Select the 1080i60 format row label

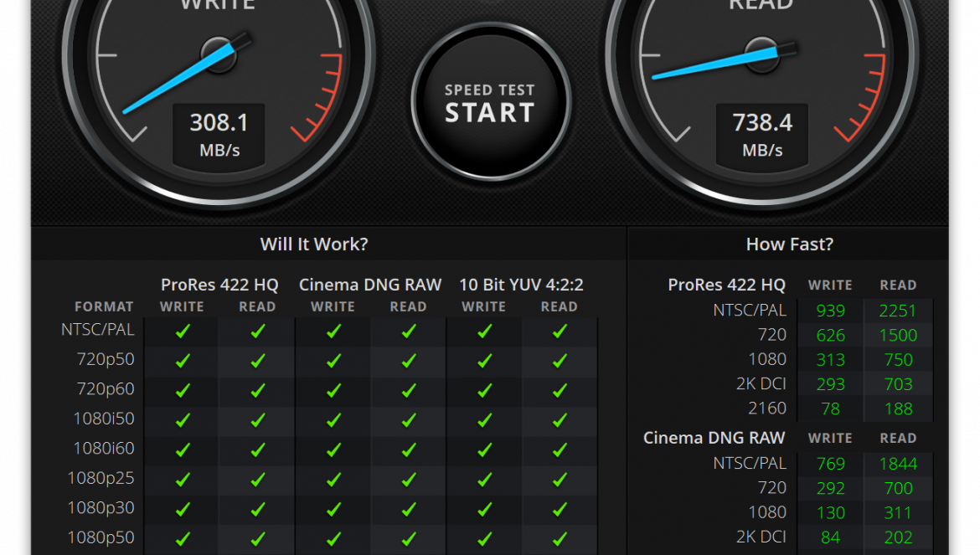pos(104,448)
